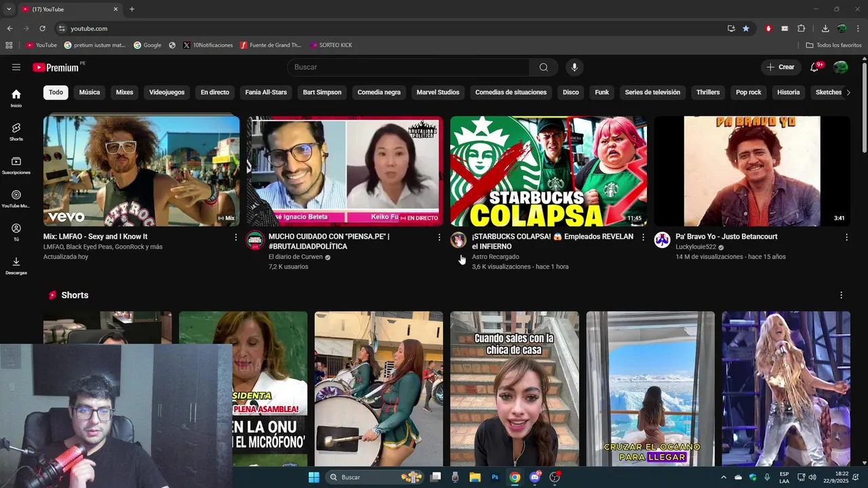Open El diario de Curwen channel name
This screenshot has height=488, width=868.
pos(296,257)
